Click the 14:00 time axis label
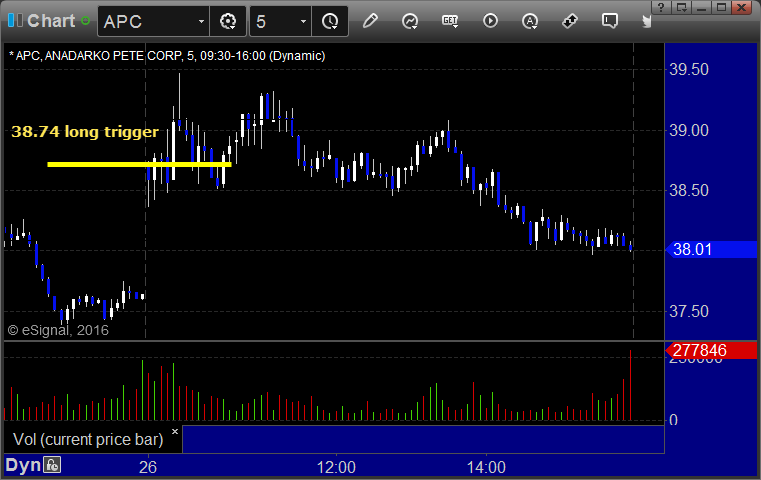The image size is (761, 480). point(486,467)
